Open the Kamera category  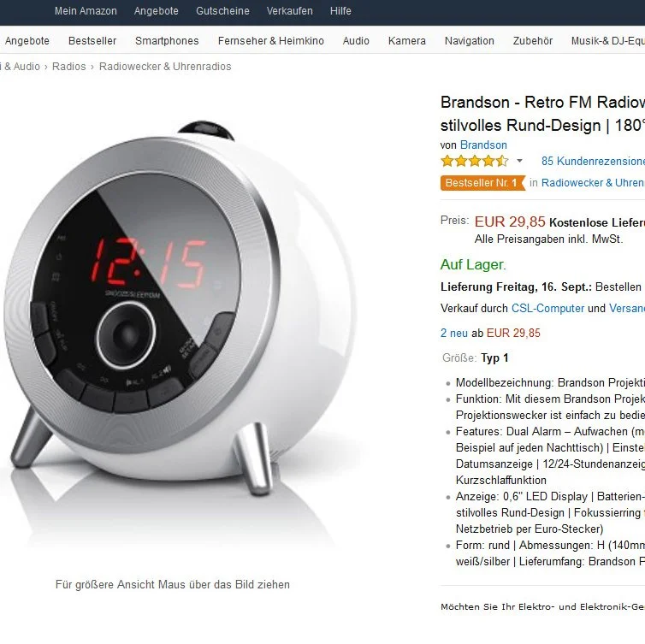tap(407, 41)
